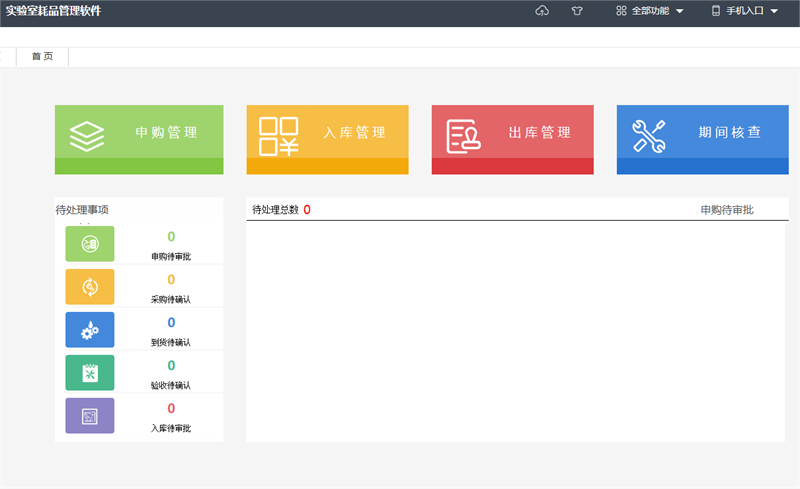Expand the 手机入口 dropdown menu
This screenshot has height=489, width=800.
coord(744,11)
